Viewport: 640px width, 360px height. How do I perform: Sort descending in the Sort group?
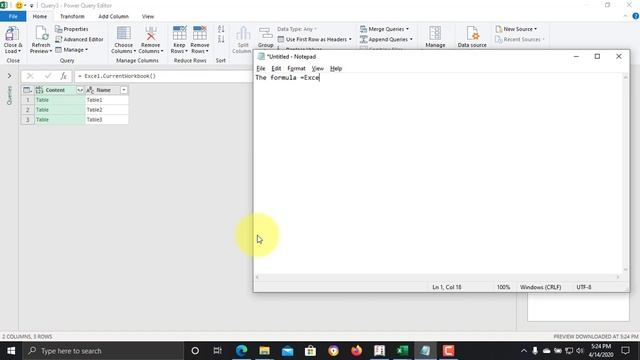tap(221, 39)
